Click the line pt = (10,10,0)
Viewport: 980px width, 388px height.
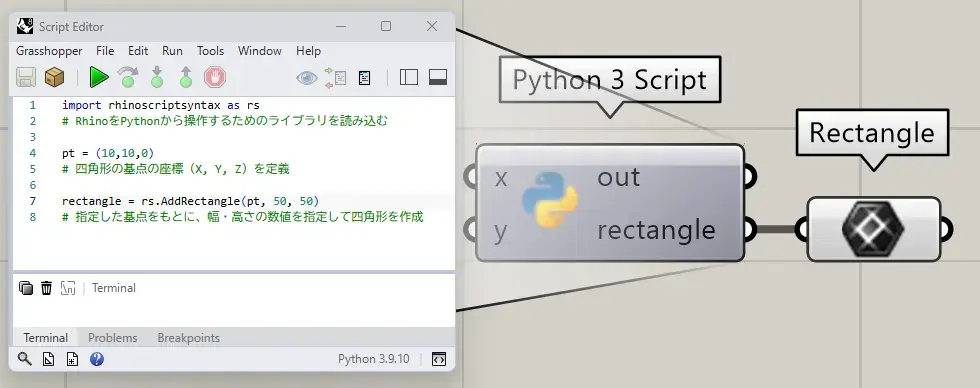pos(108,153)
